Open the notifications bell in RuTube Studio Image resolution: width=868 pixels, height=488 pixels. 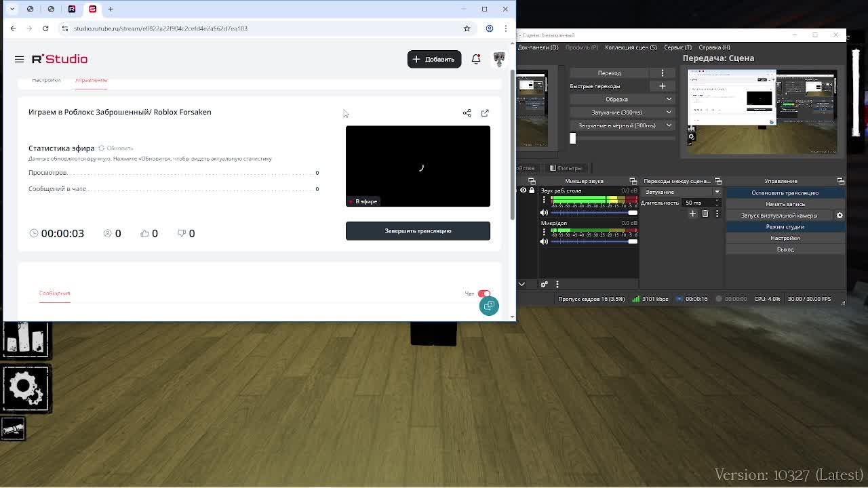pyautogui.click(x=476, y=59)
